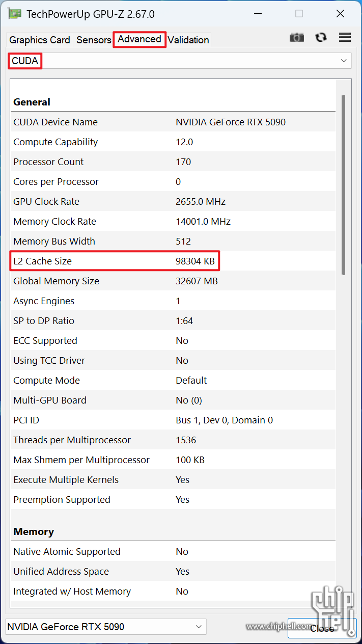362x644 pixels.
Task: Click the 14001.0 MHz value
Action: [203, 222]
